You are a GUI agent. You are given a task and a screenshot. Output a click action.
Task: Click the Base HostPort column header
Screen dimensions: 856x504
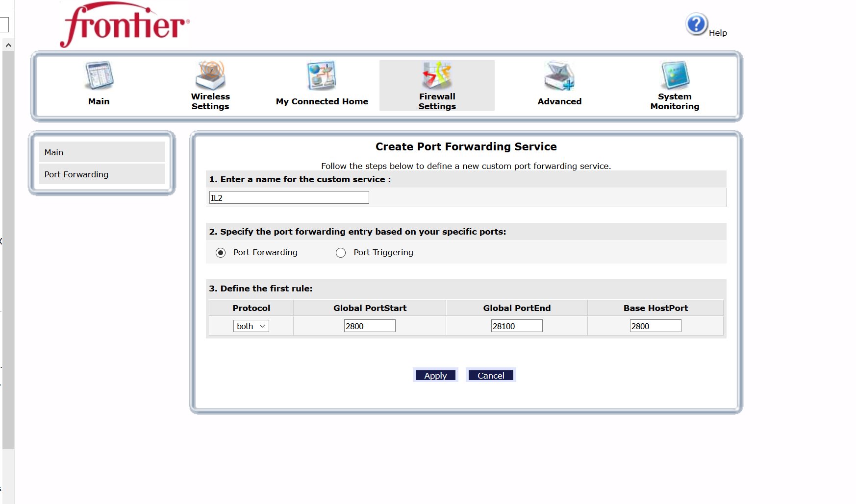[656, 308]
